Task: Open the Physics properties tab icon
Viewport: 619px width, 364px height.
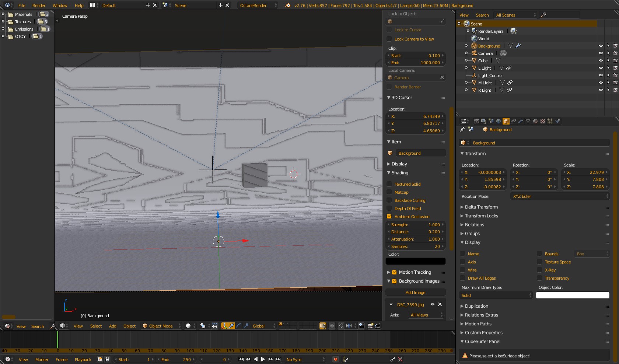Action: tap(557, 121)
